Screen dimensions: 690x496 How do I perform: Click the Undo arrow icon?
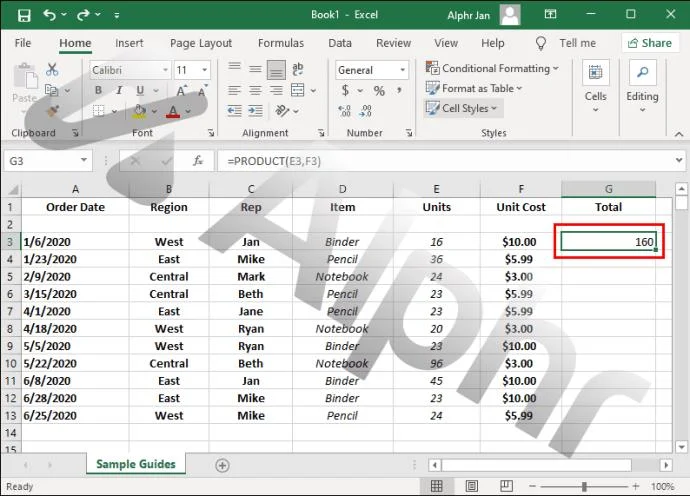click(49, 15)
